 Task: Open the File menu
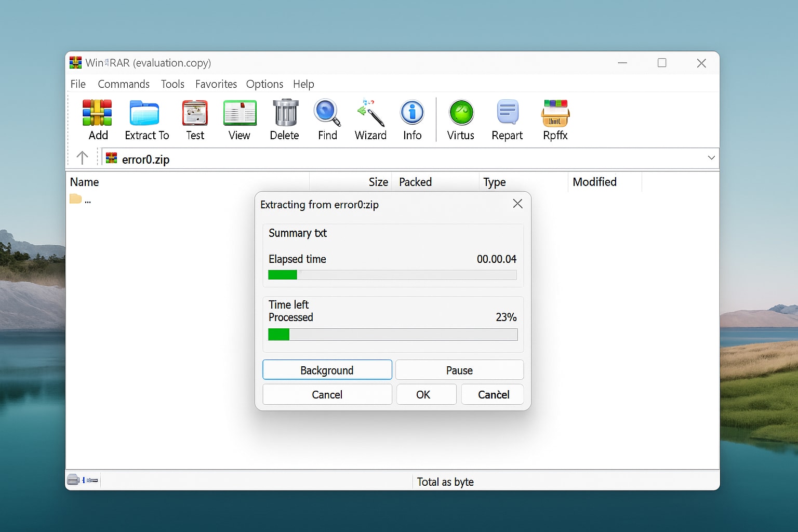(x=78, y=84)
